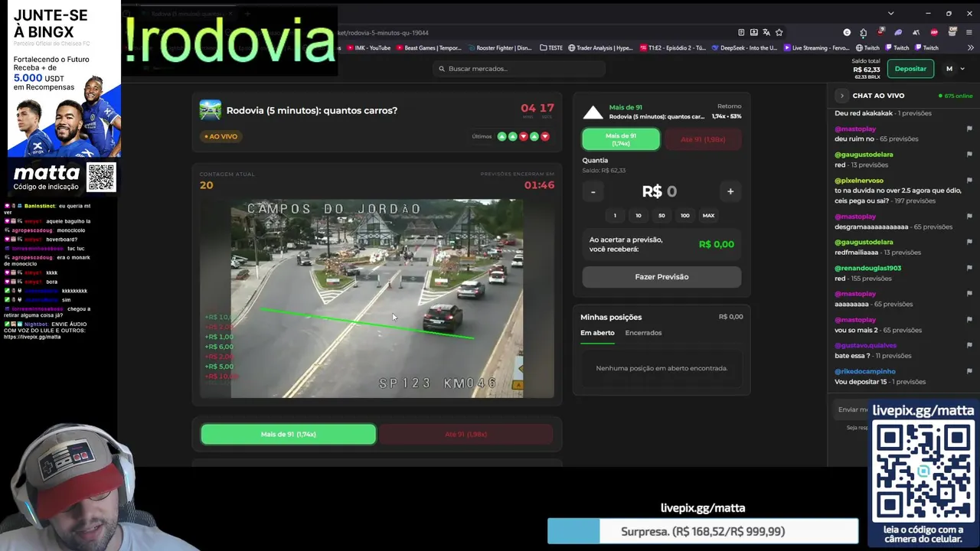Viewport: 980px width, 551px height.
Task: Click the install app icon in address bar
Action: [754, 32]
